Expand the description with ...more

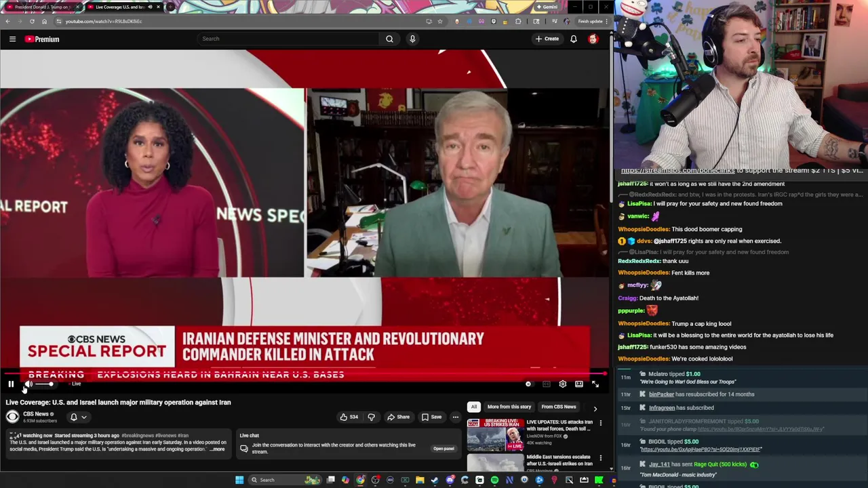[217, 449]
